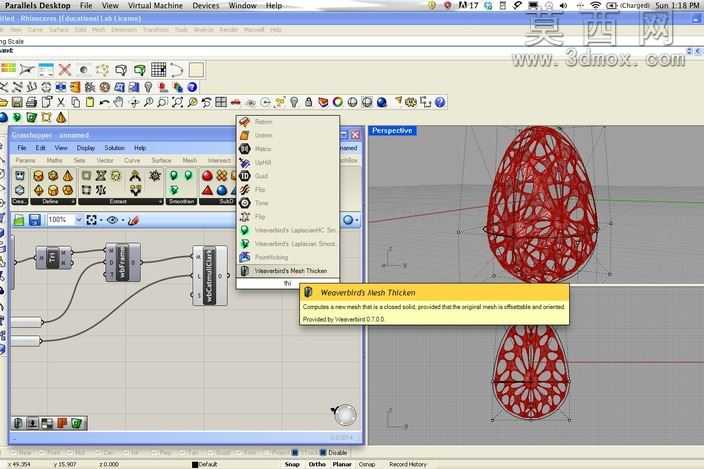The height and width of the screenshot is (469, 704).
Task: Click the macOS Wi-Fi status icon
Action: tap(595, 5)
